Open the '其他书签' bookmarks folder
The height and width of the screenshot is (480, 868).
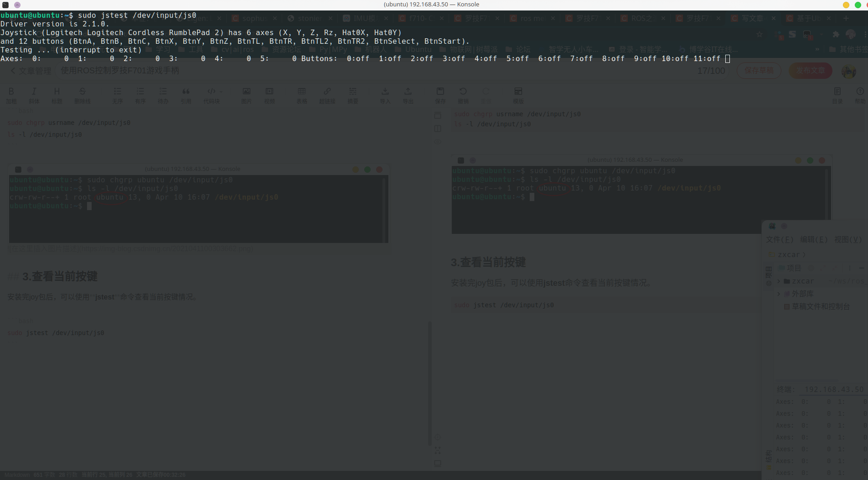pos(848,49)
